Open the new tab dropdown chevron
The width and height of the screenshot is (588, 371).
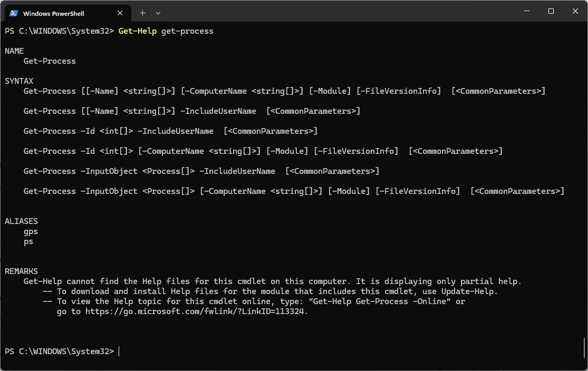158,13
